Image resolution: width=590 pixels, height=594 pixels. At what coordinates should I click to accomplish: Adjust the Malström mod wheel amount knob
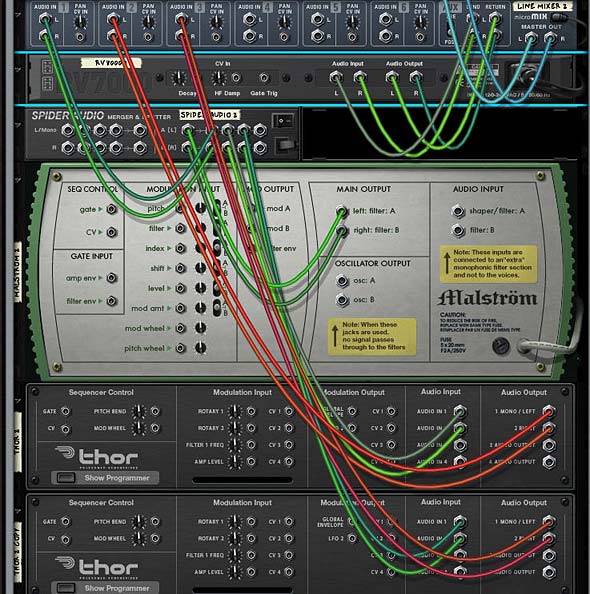(x=200, y=328)
